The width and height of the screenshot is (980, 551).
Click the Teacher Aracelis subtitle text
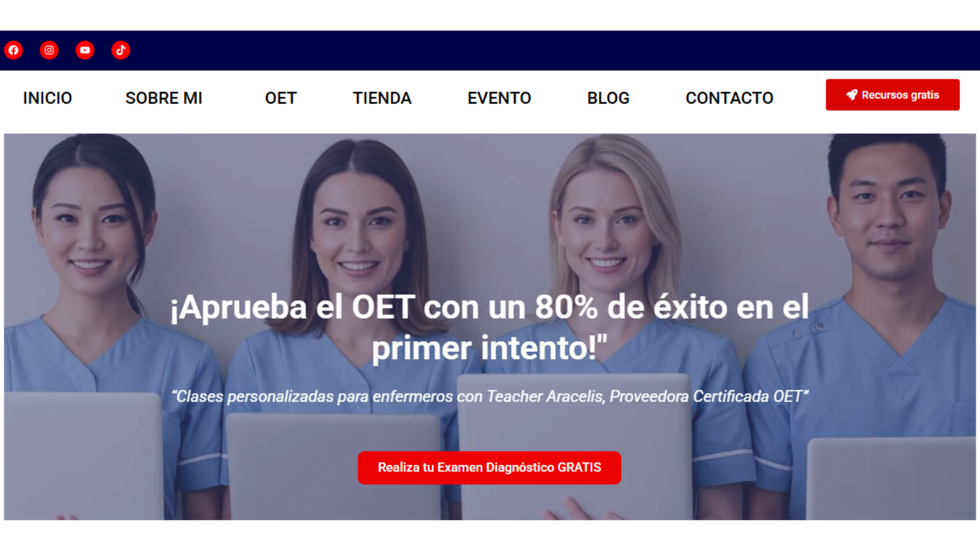coord(490,396)
